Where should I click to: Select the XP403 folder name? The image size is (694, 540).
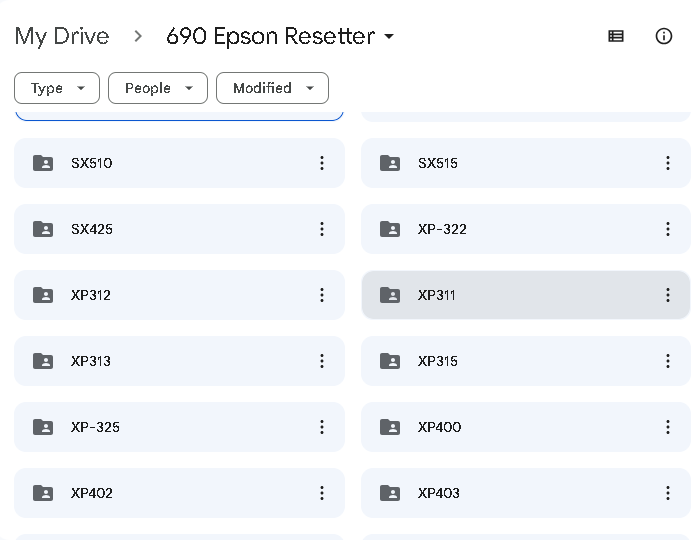point(439,493)
